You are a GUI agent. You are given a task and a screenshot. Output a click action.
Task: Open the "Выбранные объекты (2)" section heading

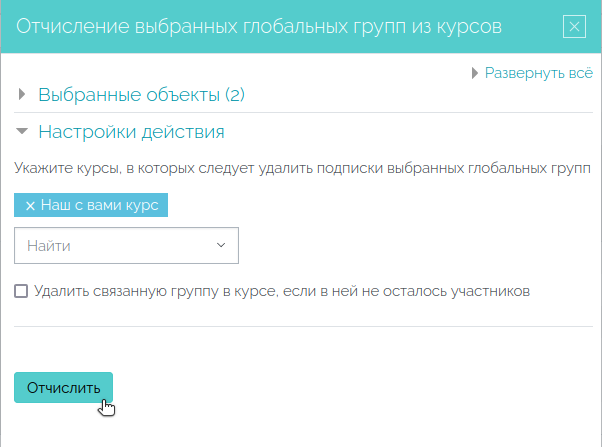141,95
